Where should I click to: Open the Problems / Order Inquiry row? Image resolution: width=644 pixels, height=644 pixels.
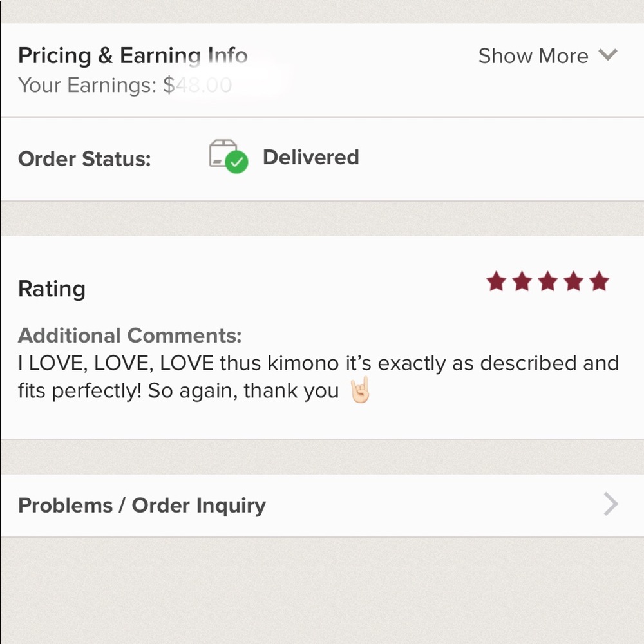142,506
